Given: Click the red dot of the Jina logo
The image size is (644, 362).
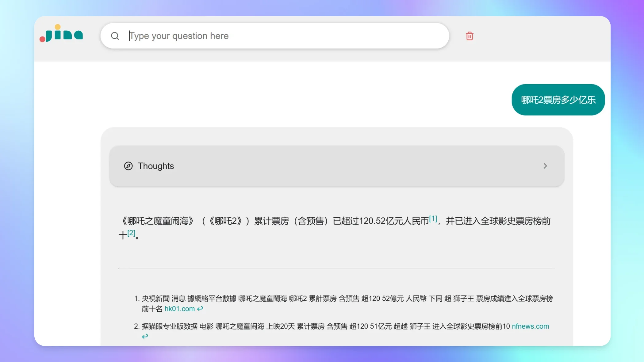Looking at the screenshot, I should (42, 39).
